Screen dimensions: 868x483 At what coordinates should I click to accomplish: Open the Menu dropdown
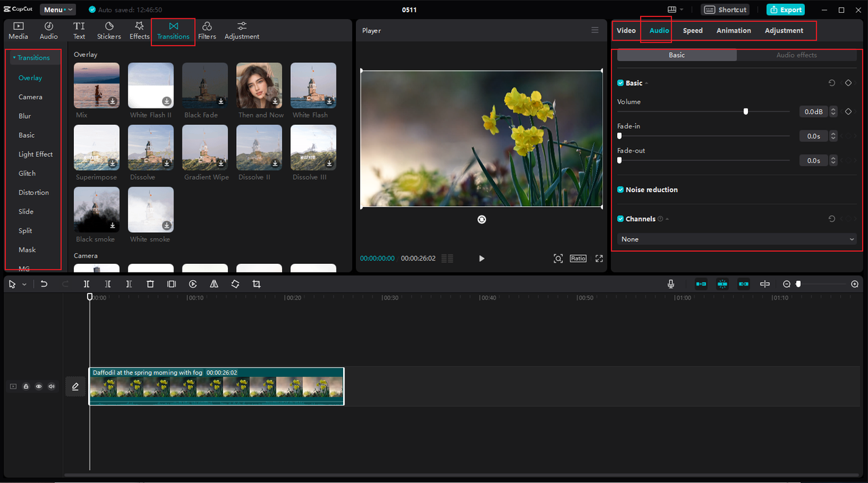point(58,9)
